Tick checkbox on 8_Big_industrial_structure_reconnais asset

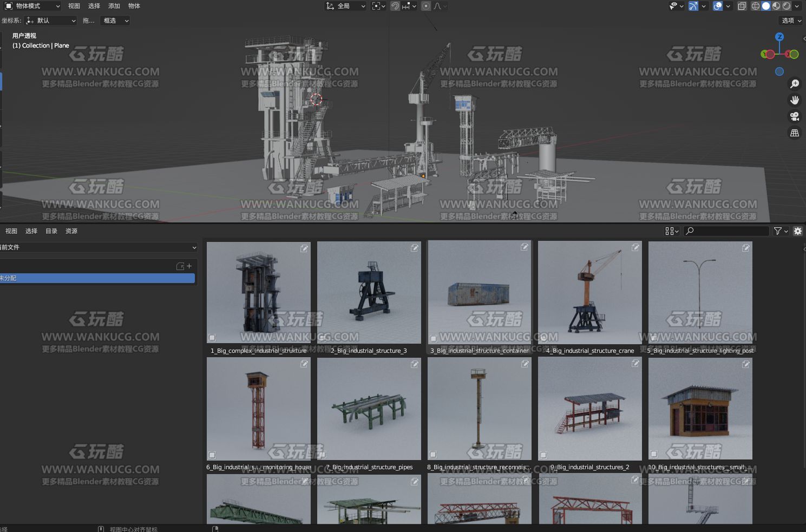click(433, 455)
